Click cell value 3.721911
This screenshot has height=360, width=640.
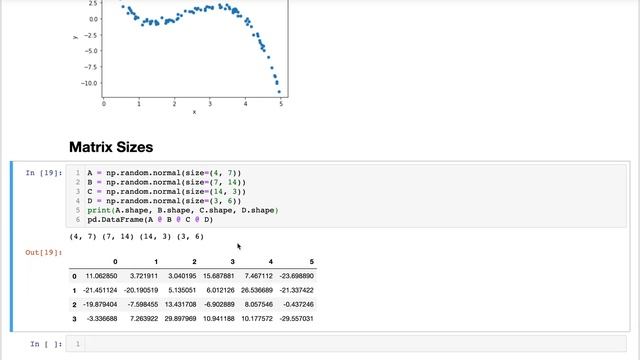point(144,276)
